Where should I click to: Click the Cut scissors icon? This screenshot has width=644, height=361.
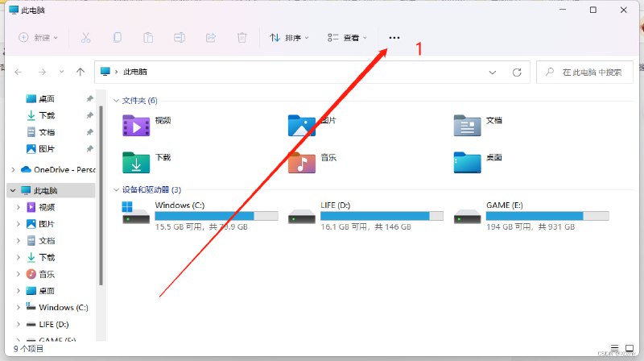[x=85, y=38]
